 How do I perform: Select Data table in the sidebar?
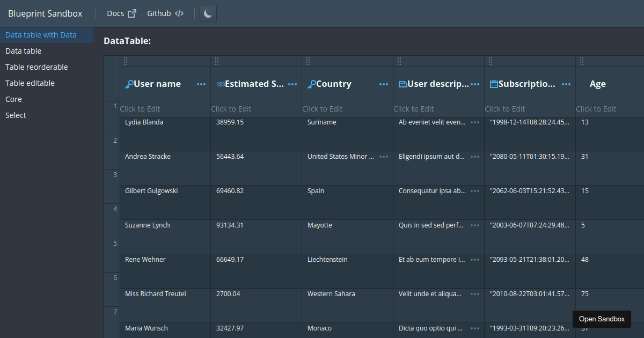[x=46, y=51]
